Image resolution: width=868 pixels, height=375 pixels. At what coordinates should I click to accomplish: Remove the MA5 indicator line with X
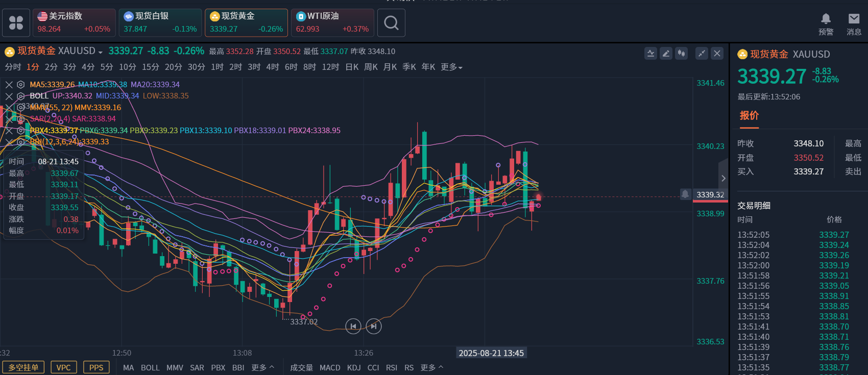[9, 85]
